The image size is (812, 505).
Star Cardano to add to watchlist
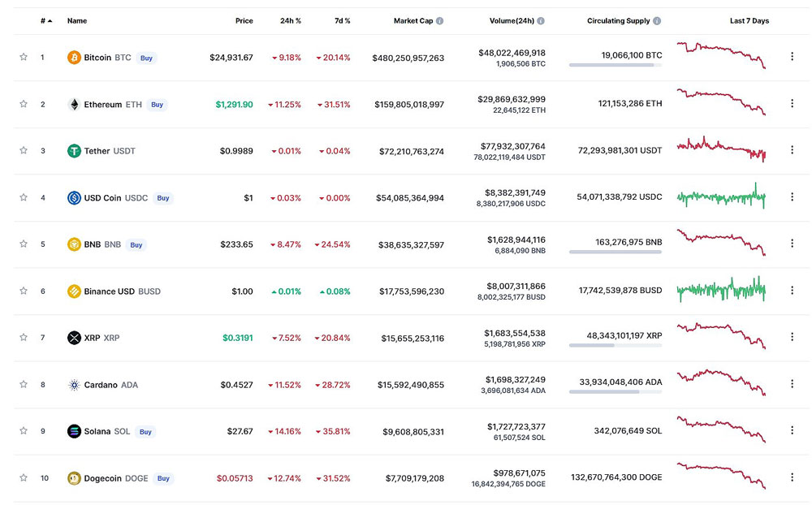click(x=24, y=384)
